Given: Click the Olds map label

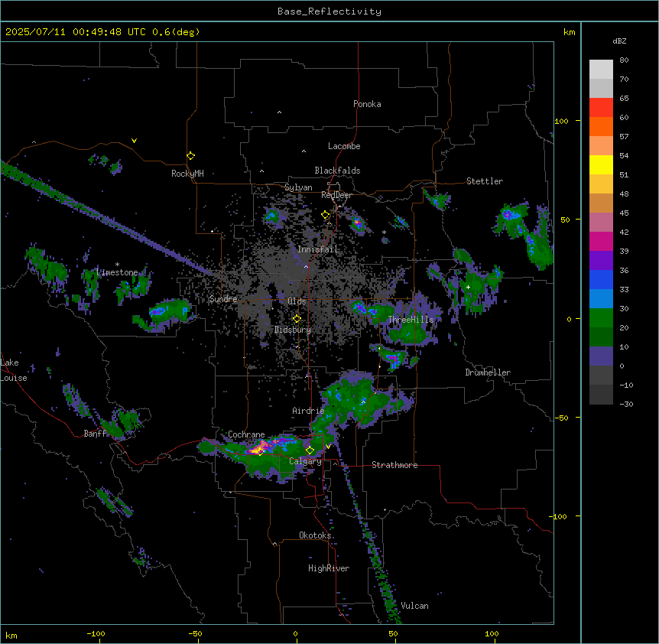Looking at the screenshot, I should click(297, 301).
